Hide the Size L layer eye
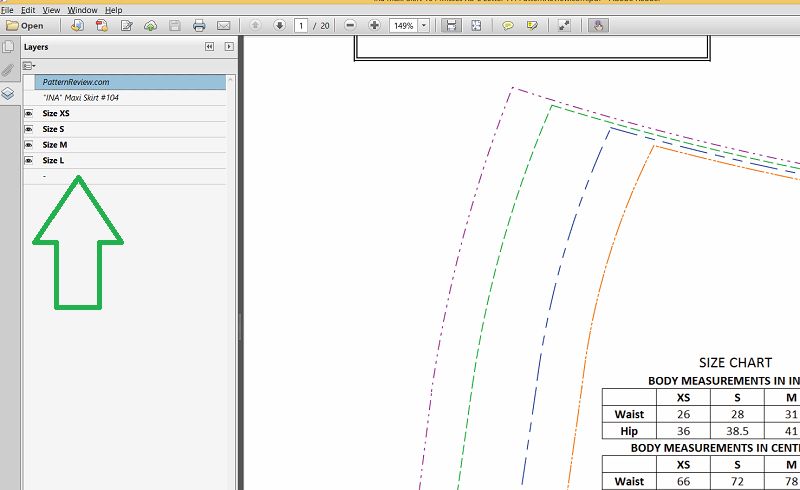800x490 pixels. pyautogui.click(x=29, y=160)
